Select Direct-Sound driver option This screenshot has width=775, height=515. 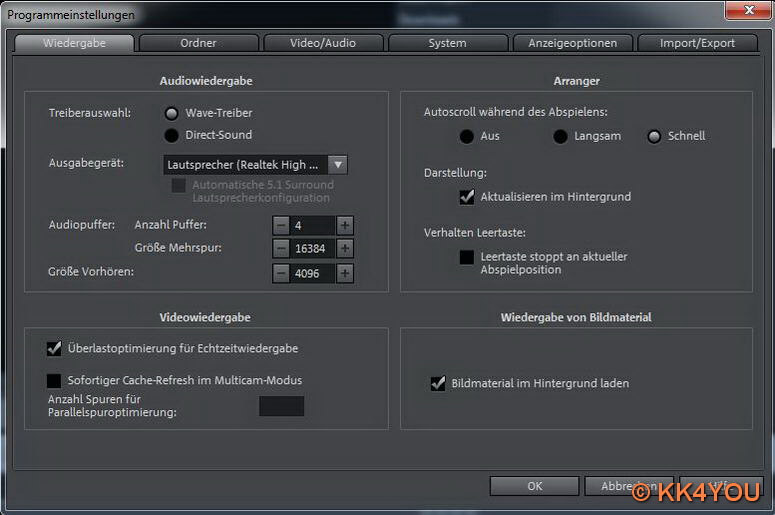coord(172,135)
